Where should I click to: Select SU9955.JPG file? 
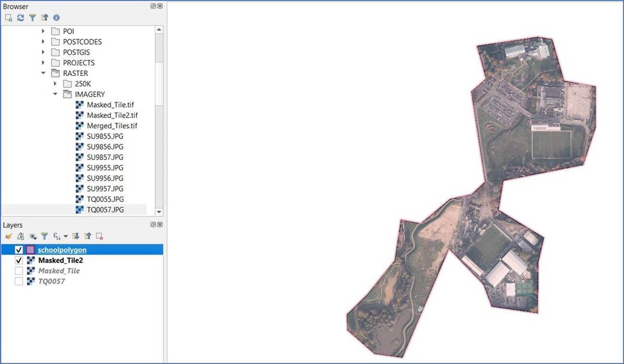point(105,168)
